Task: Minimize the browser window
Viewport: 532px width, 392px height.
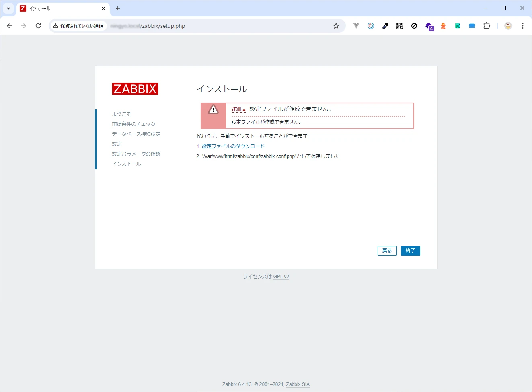Action: tap(485, 8)
